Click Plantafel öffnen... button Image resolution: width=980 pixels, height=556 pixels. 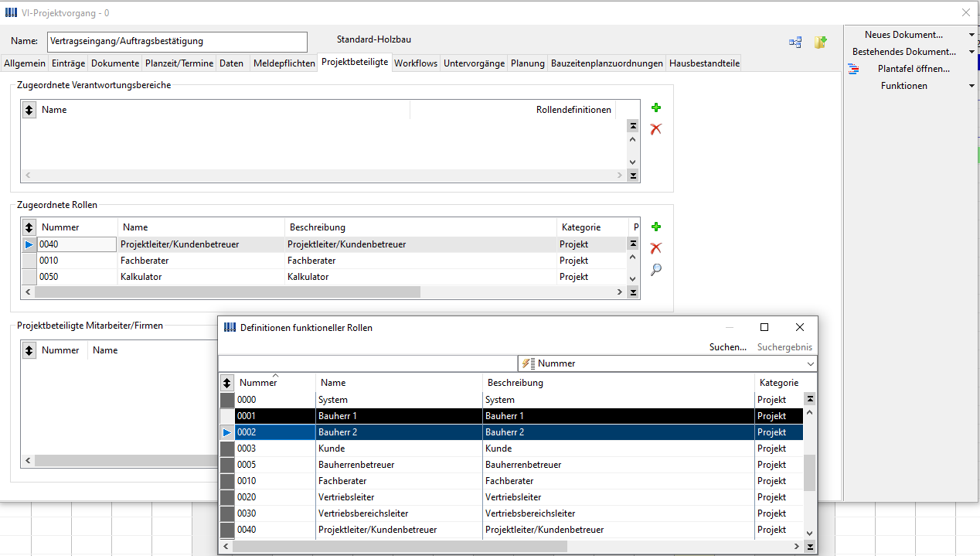[914, 69]
